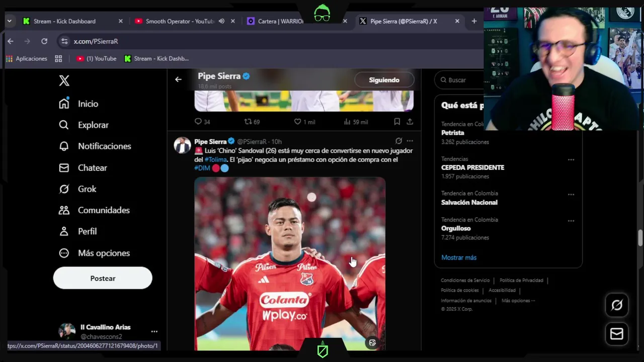Viewport: 644px width, 362px height.
Task: Click the X logo in sidebar
Action: coord(64,80)
